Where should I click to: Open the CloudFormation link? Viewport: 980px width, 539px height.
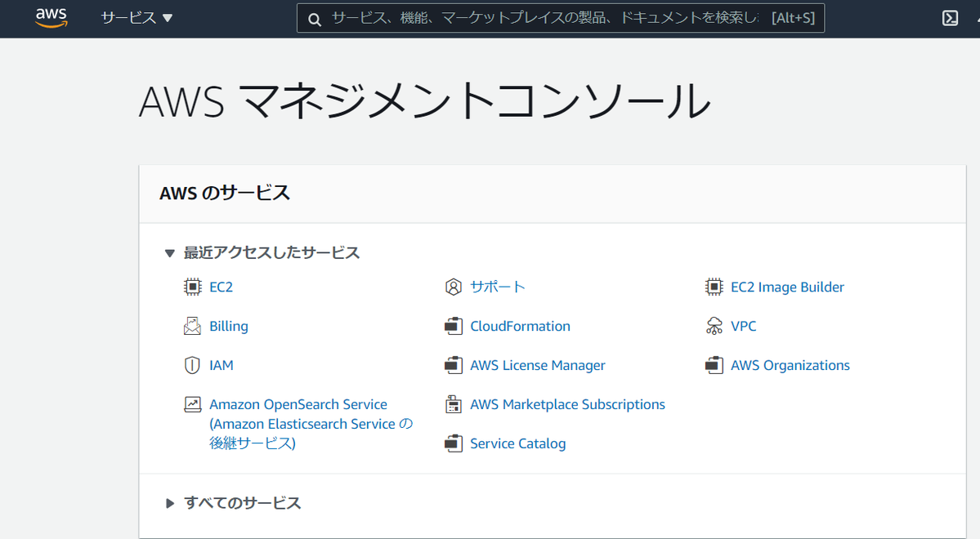[520, 326]
